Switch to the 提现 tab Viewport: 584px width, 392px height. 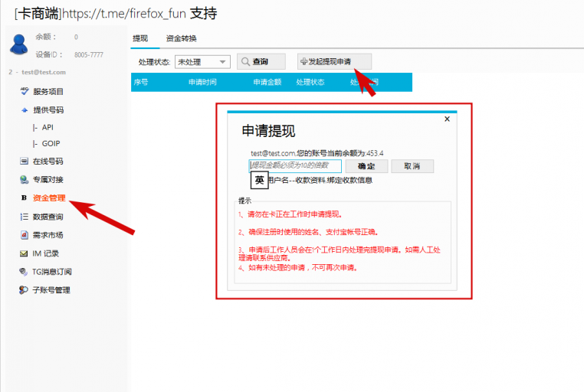(140, 38)
